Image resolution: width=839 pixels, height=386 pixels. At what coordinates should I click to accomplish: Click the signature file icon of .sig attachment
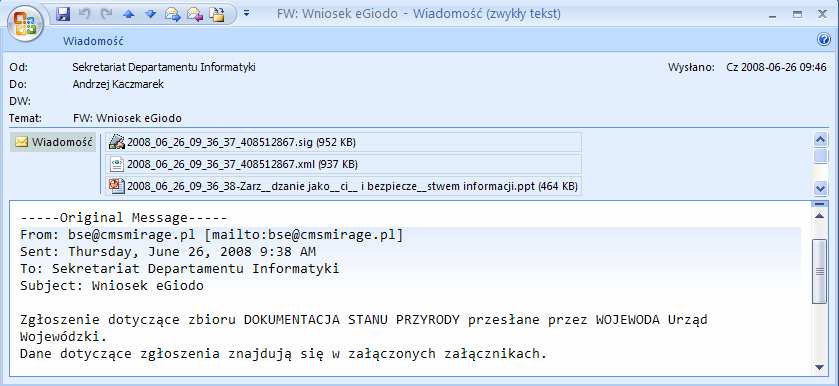(x=117, y=142)
